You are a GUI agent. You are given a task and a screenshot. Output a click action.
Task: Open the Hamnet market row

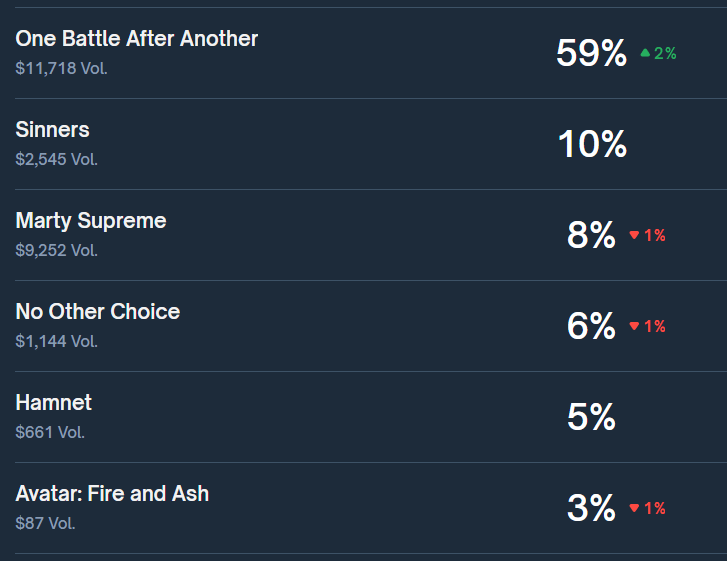[x=54, y=403]
